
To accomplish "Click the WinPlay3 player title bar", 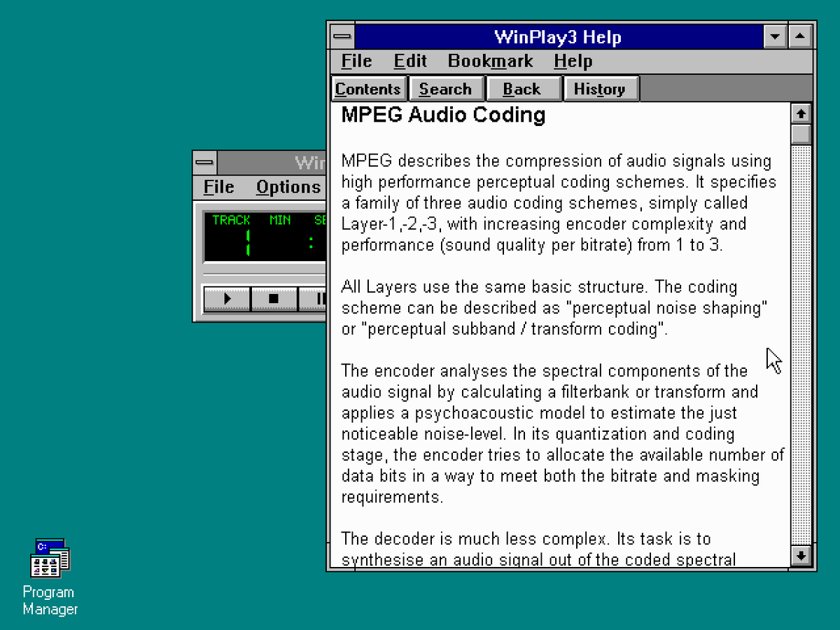I will 272,163.
